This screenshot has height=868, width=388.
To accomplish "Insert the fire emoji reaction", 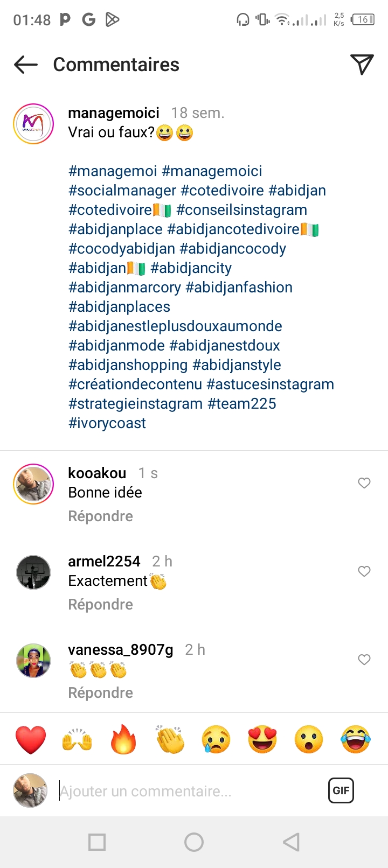I will (x=123, y=739).
